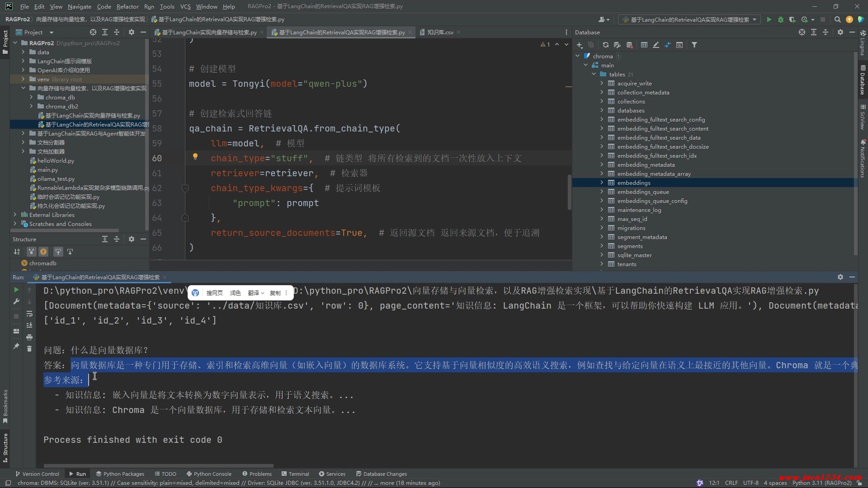Open the query console QL icon

tap(679, 45)
